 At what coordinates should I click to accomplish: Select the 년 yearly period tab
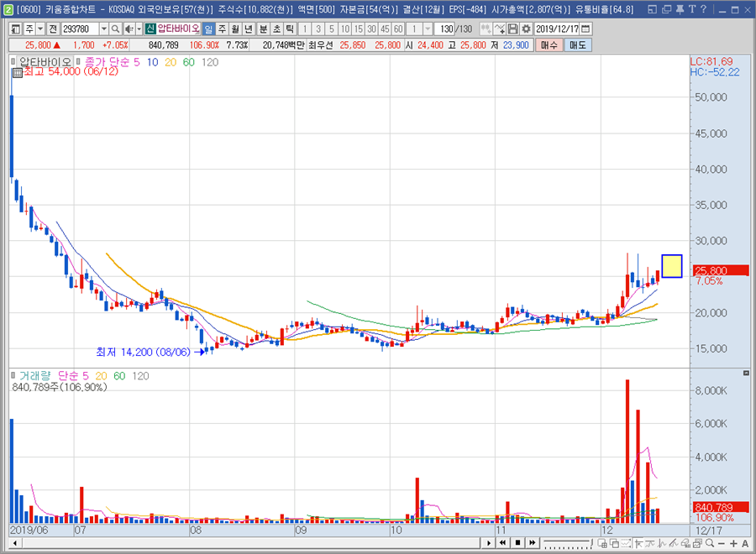249,29
